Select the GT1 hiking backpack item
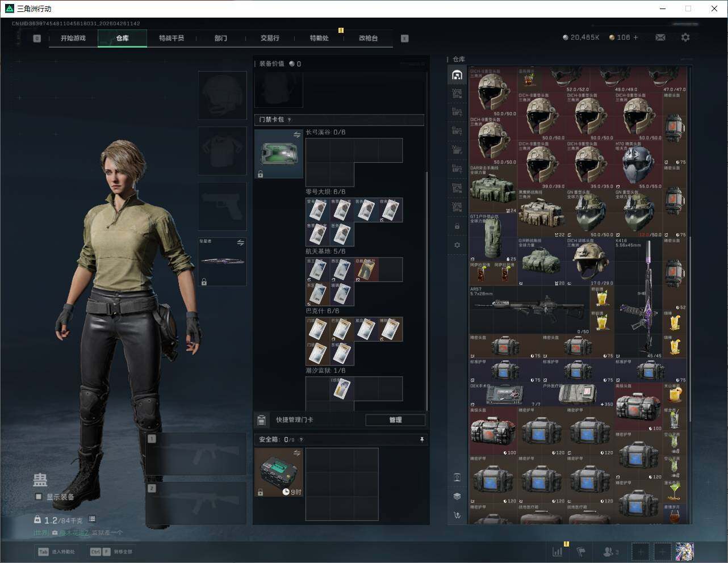This screenshot has width=728, height=563. (493, 237)
